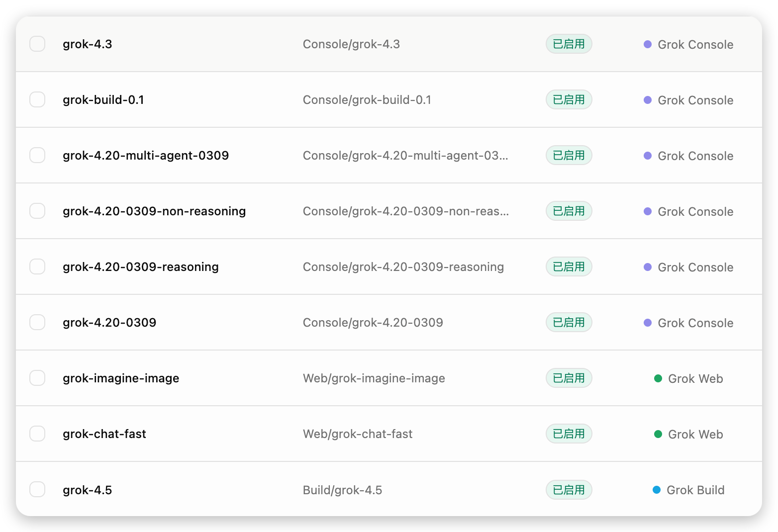Check the grok-4.3 row checkbox
778x532 pixels.
(x=37, y=44)
